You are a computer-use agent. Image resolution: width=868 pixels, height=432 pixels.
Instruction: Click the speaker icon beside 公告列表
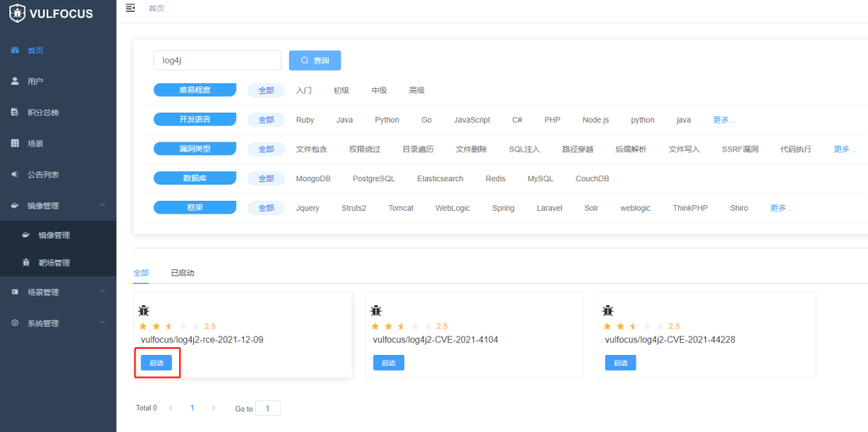tap(15, 174)
